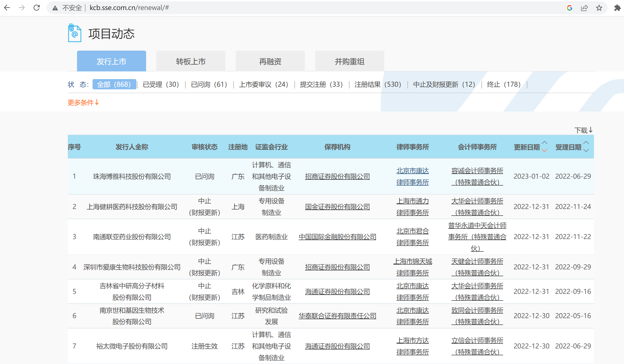
Task: Click the 项目动态 document icon
Action: [74, 33]
